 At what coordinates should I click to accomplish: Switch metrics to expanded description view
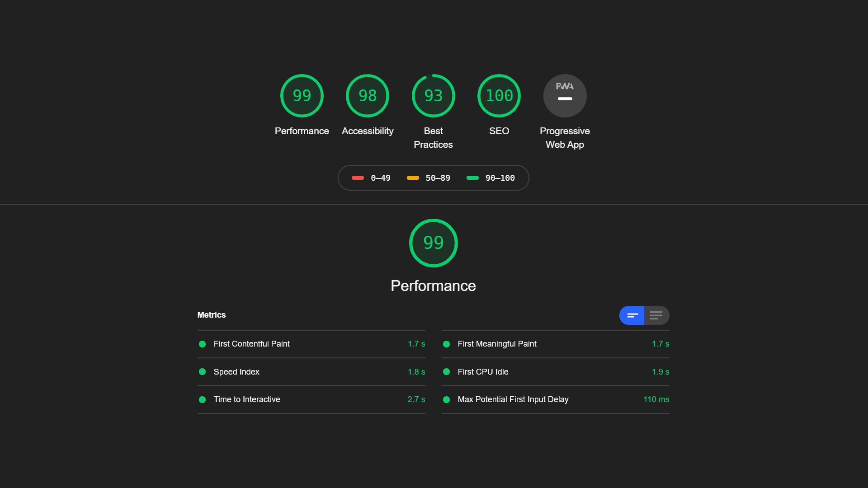(656, 315)
